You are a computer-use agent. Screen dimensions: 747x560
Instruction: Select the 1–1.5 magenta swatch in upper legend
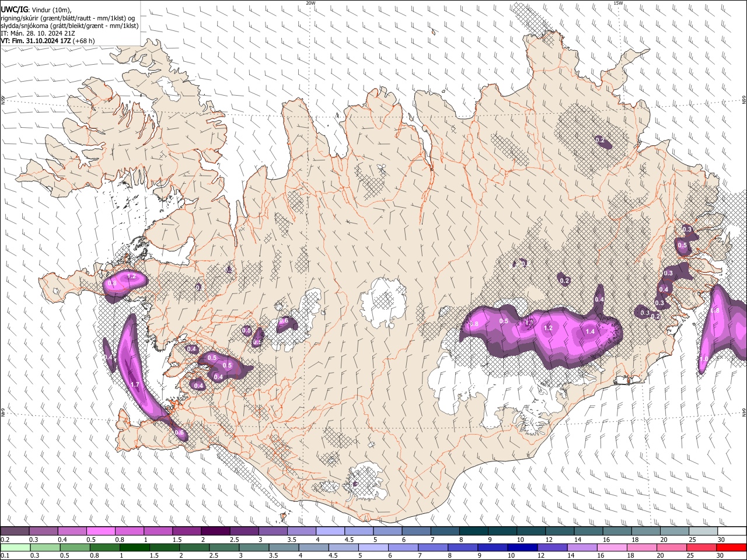[x=158, y=531]
